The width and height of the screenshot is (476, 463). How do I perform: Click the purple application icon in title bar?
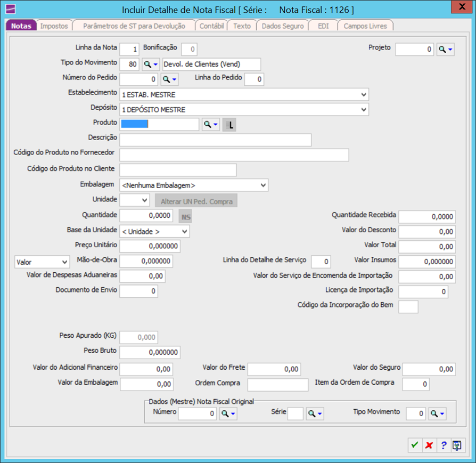[x=11, y=10]
